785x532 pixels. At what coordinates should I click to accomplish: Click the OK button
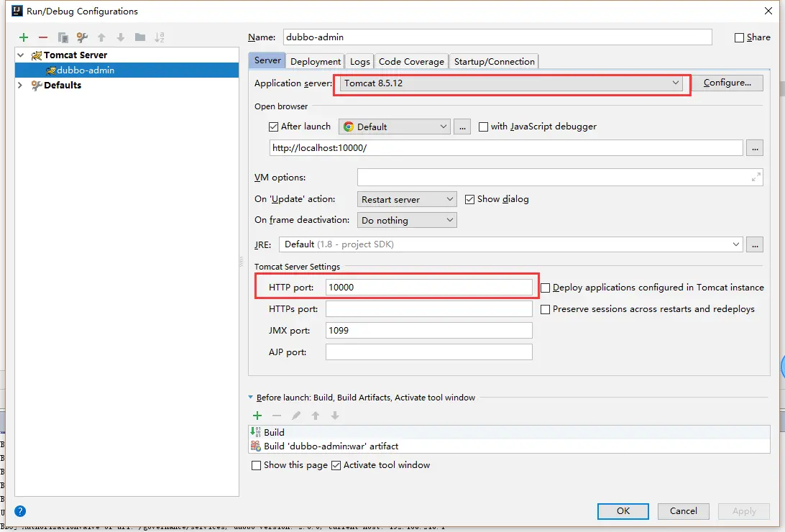tap(623, 511)
